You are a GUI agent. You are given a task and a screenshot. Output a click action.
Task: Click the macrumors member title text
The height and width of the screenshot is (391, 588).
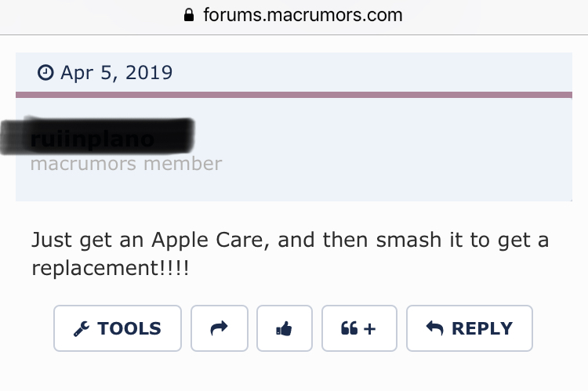pos(126,164)
